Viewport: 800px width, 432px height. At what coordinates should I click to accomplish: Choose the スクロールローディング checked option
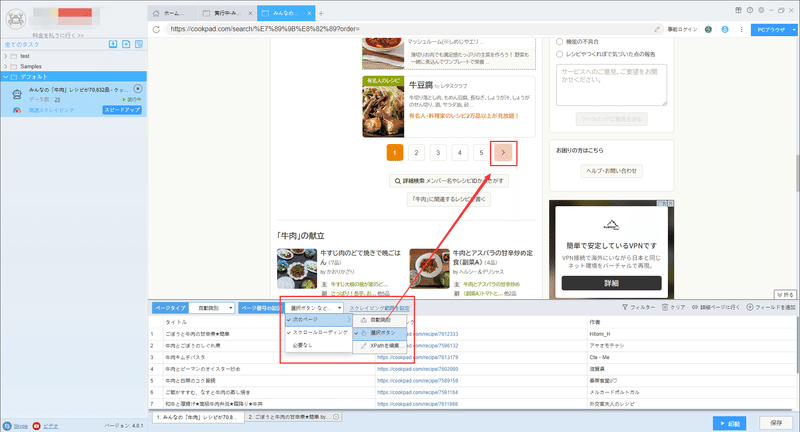click(x=319, y=333)
